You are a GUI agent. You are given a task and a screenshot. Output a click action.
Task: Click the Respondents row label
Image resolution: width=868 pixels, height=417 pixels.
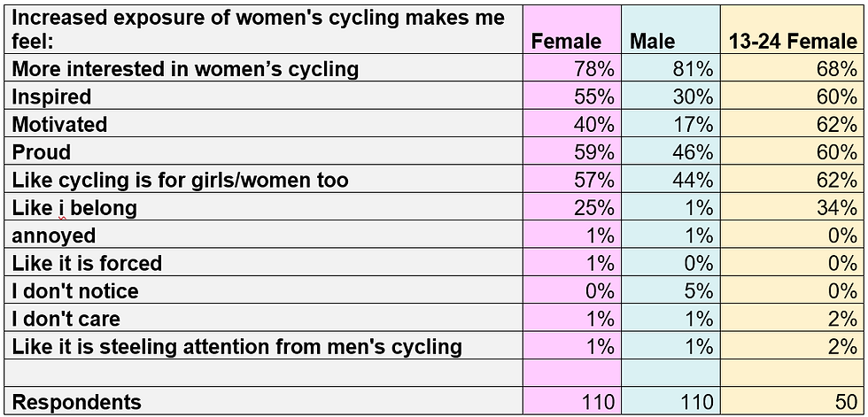264,401
